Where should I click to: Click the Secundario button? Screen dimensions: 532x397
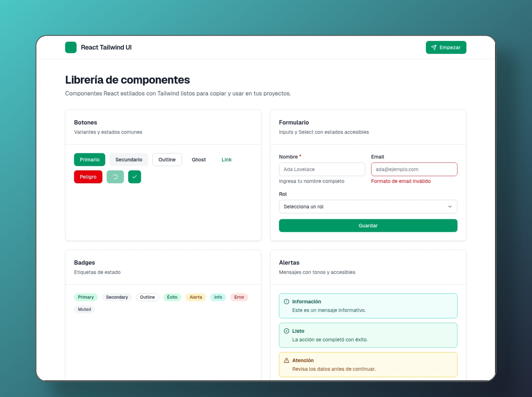pos(129,159)
